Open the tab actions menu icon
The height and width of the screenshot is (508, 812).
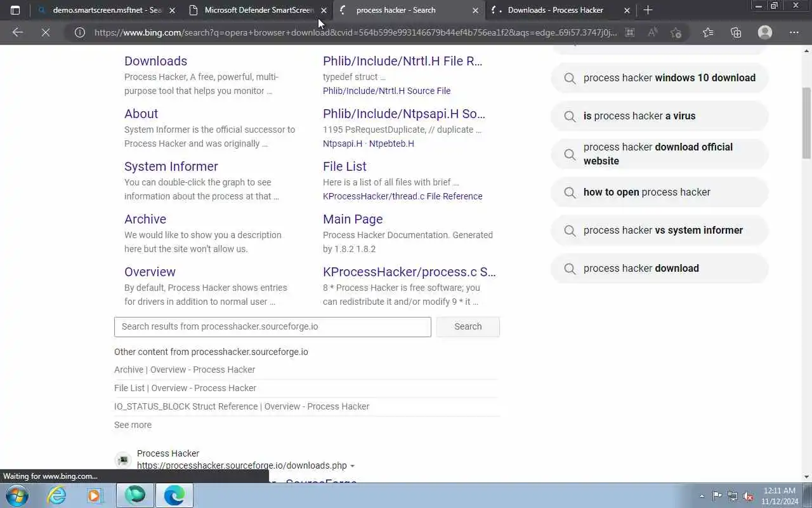click(x=15, y=10)
